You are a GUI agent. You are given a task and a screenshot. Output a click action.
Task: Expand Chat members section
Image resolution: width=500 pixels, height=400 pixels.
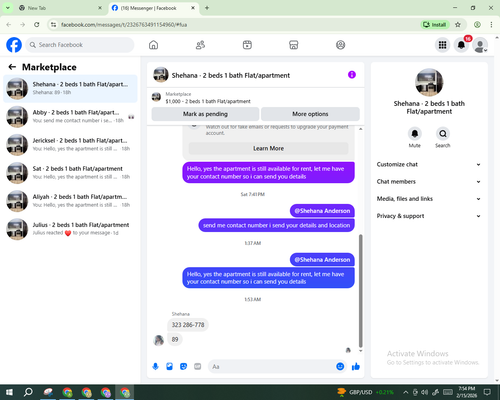pos(429,182)
